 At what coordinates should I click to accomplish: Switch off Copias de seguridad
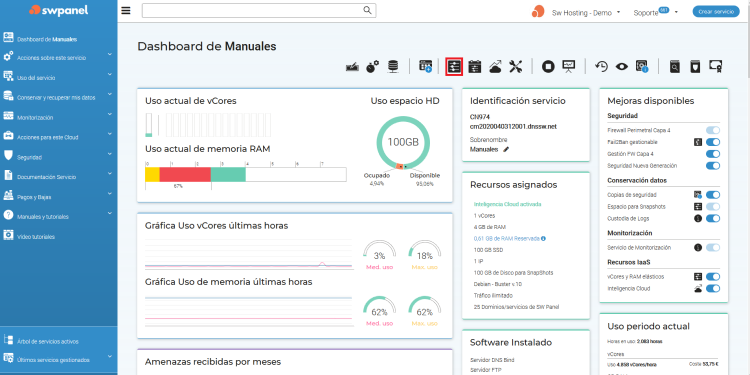(x=713, y=195)
